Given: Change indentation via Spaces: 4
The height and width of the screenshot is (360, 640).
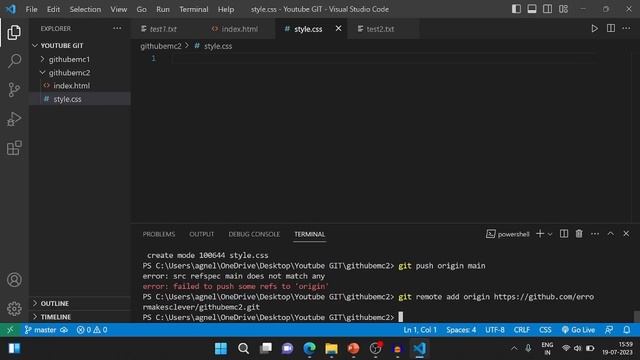Looking at the screenshot, I should (x=461, y=330).
